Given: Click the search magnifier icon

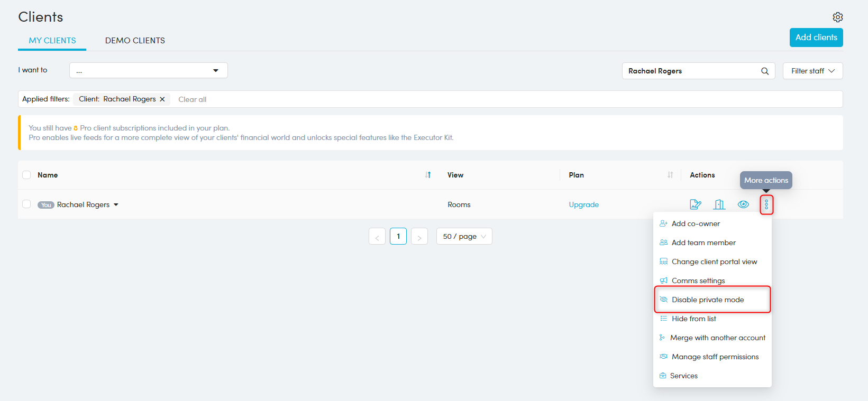Looking at the screenshot, I should (x=764, y=71).
